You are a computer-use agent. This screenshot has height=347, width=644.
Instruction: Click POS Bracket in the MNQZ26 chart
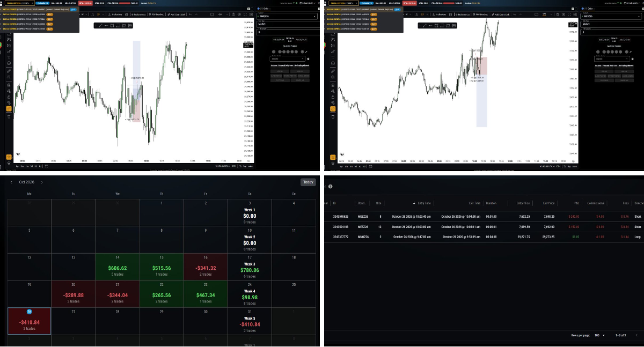pyautogui.click(x=157, y=14)
